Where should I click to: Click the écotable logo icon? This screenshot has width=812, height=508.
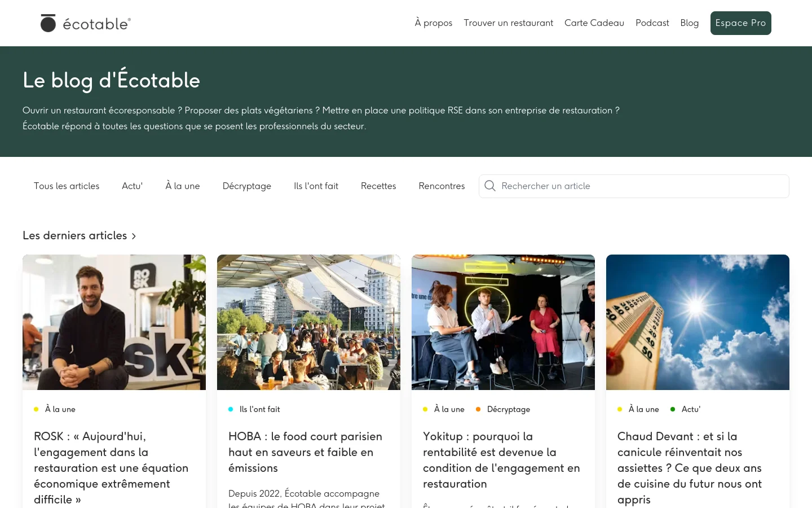48,23
